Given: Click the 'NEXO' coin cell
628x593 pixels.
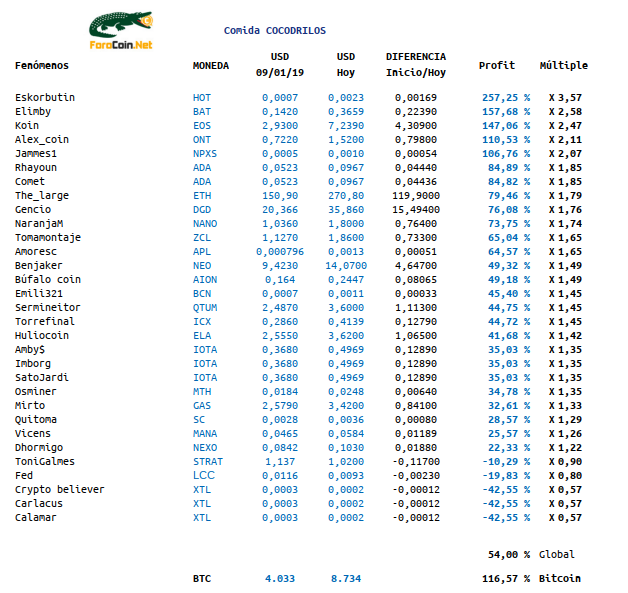Looking at the screenshot, I should (205, 448).
